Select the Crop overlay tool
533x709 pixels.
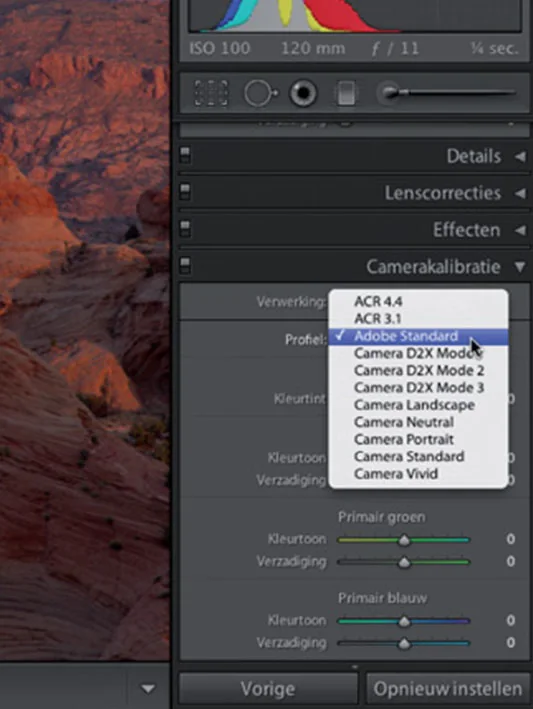[x=211, y=93]
